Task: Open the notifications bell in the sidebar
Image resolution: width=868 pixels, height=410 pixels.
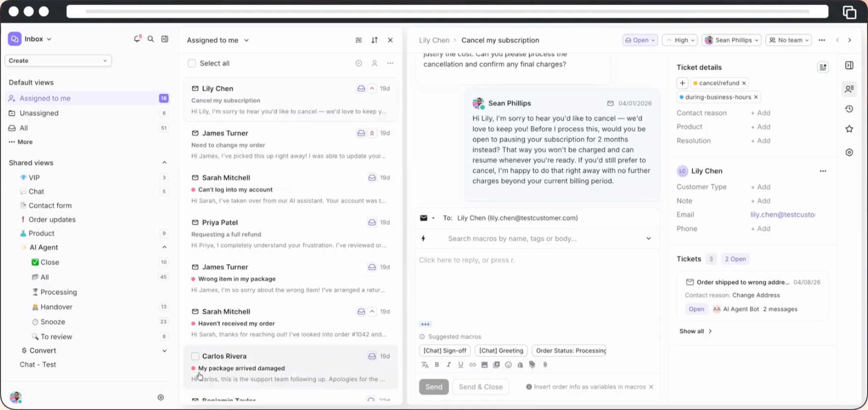Action: (x=137, y=39)
